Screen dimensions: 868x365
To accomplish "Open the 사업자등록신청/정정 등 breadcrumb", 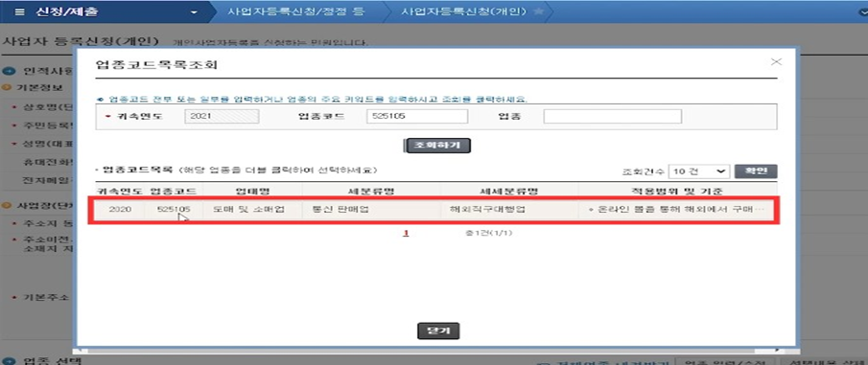I will [296, 11].
